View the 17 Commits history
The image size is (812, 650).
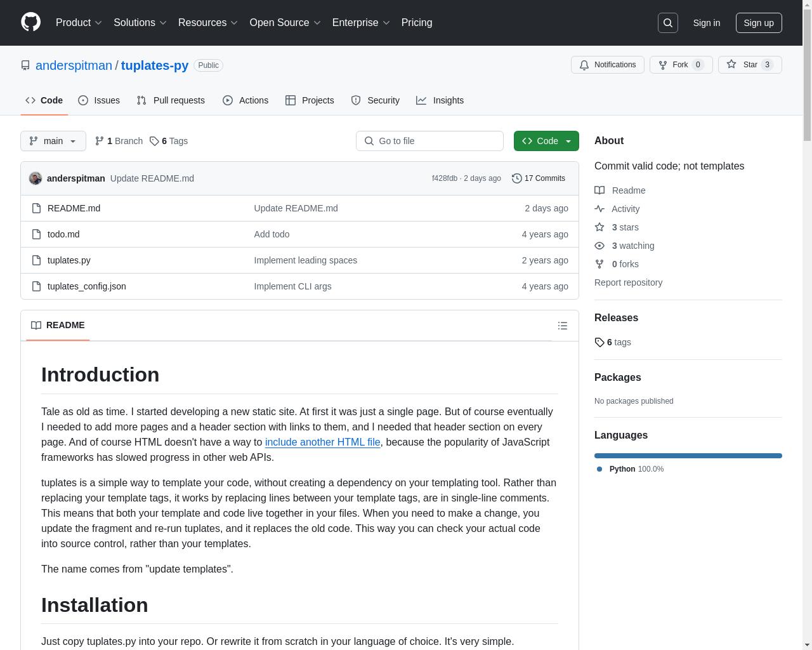point(539,178)
